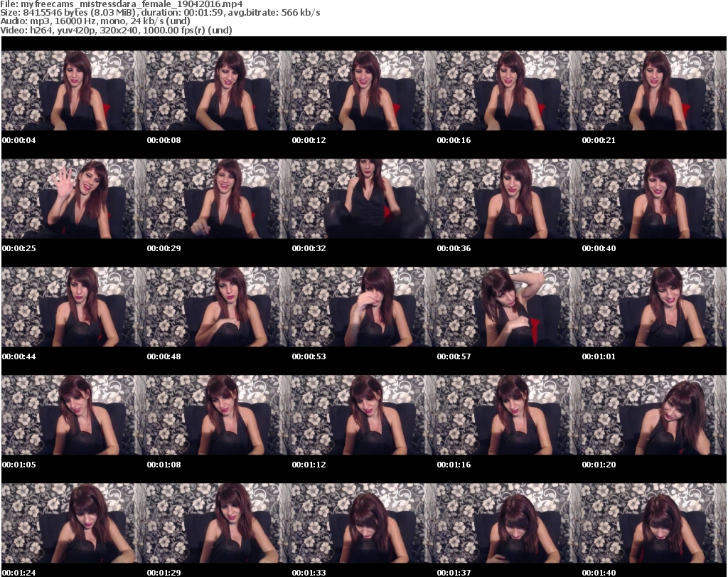728x577 pixels.
Task: Select the frame thumbnail at 00:00:32
Action: pos(364,198)
